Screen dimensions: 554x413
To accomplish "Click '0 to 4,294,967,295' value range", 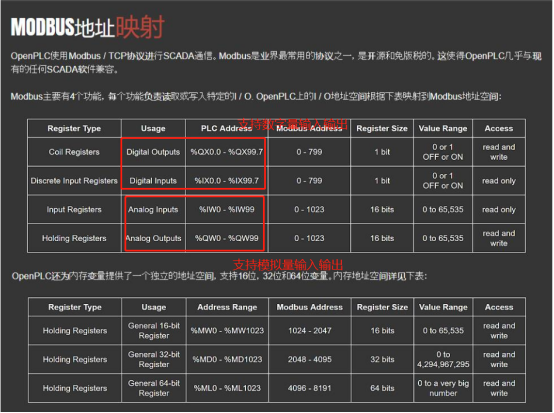I will pos(443,359).
